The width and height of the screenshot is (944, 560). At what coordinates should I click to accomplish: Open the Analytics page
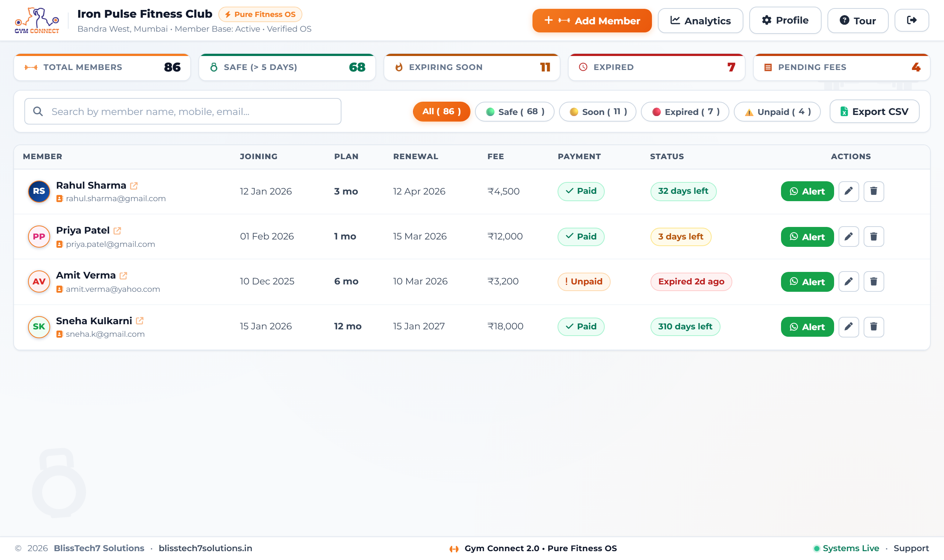click(x=701, y=21)
